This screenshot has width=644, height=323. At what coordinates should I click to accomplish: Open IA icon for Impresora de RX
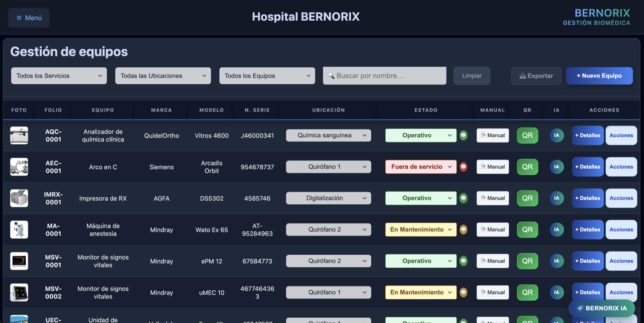click(557, 198)
